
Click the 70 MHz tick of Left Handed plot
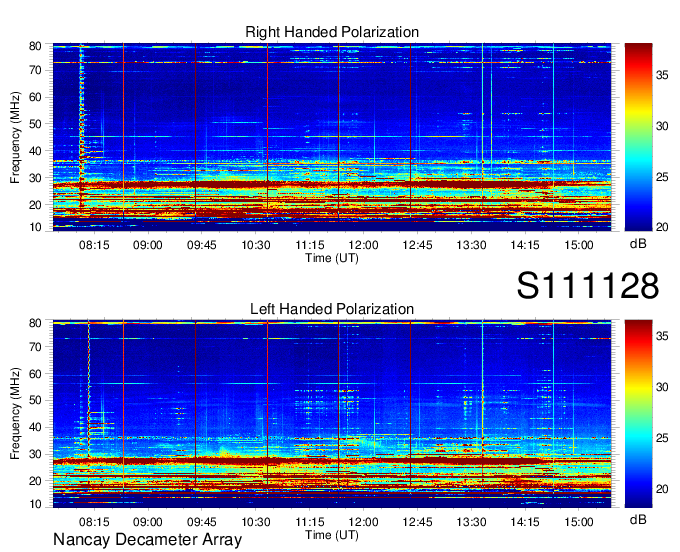point(35,347)
